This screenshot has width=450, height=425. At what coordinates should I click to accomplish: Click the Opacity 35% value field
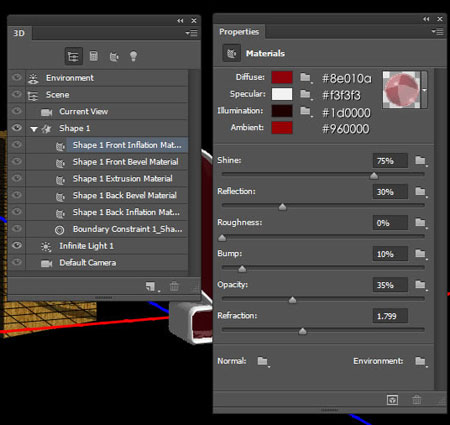[390, 285]
